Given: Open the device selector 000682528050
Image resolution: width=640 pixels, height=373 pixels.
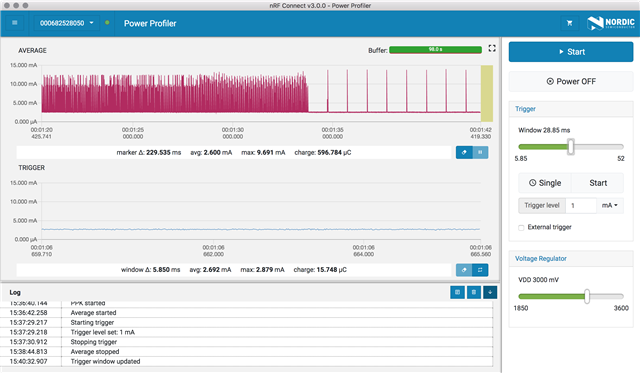Looking at the screenshot, I should tap(67, 23).
